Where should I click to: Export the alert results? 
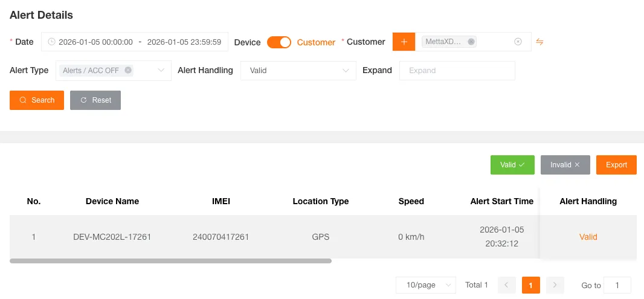[x=616, y=165]
